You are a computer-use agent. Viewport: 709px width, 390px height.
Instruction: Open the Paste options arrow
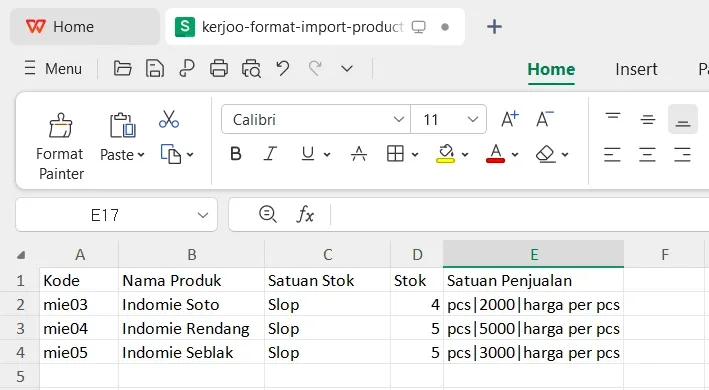tap(141, 155)
